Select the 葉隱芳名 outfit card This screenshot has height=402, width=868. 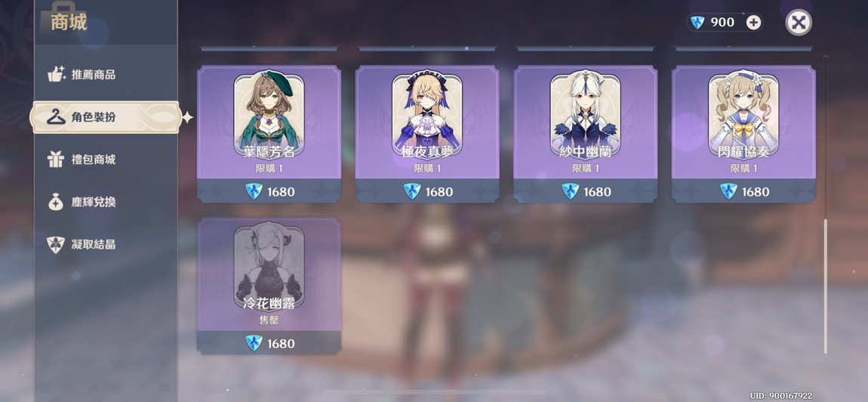[x=269, y=122]
